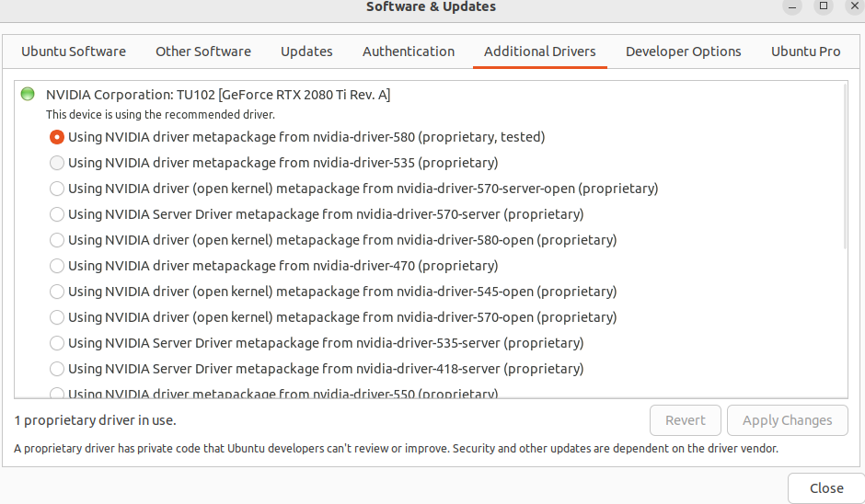Screen dimensions: 865x504
Task: Switch to Developer Options tab
Action: tap(683, 52)
